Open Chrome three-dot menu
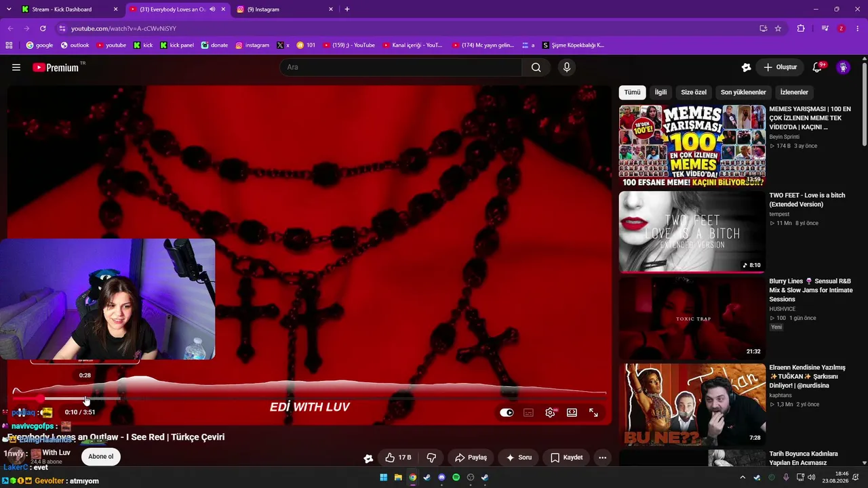This screenshot has height=488, width=868. [858, 28]
